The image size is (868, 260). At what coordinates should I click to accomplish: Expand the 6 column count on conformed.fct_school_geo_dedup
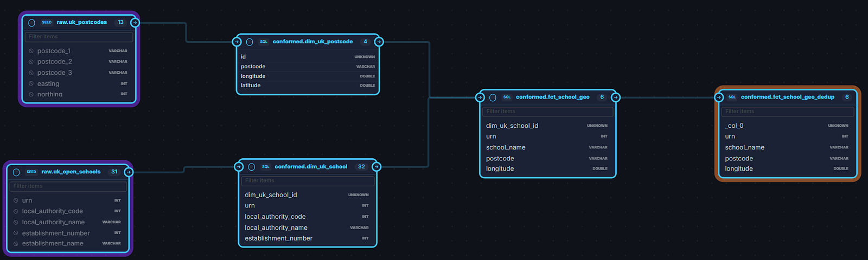pos(847,97)
